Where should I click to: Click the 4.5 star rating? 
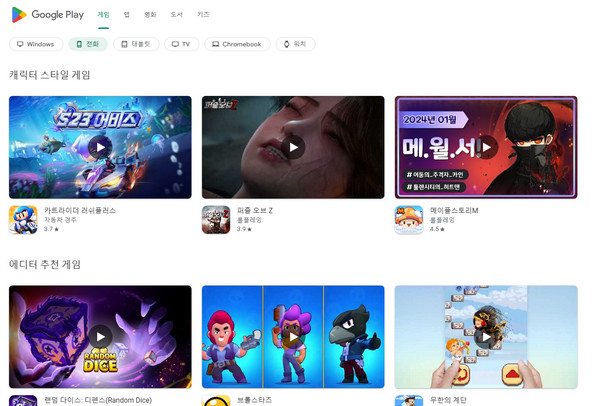(x=437, y=229)
